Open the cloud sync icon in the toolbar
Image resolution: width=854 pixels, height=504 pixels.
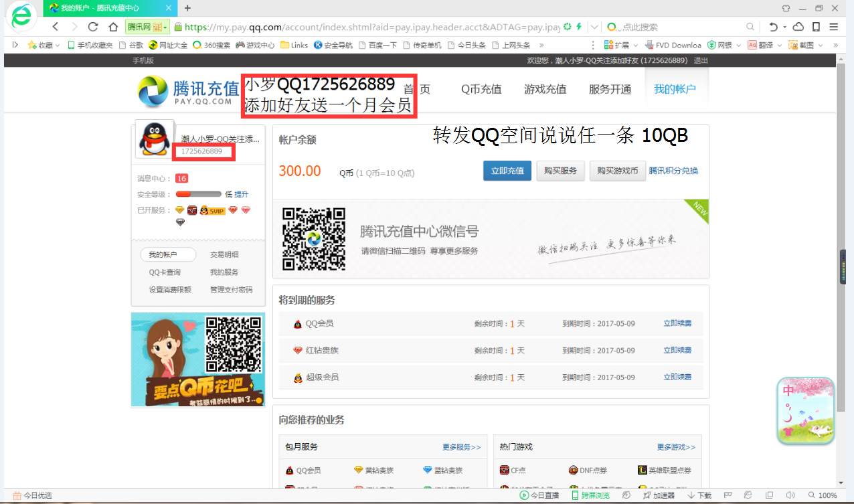[798, 27]
